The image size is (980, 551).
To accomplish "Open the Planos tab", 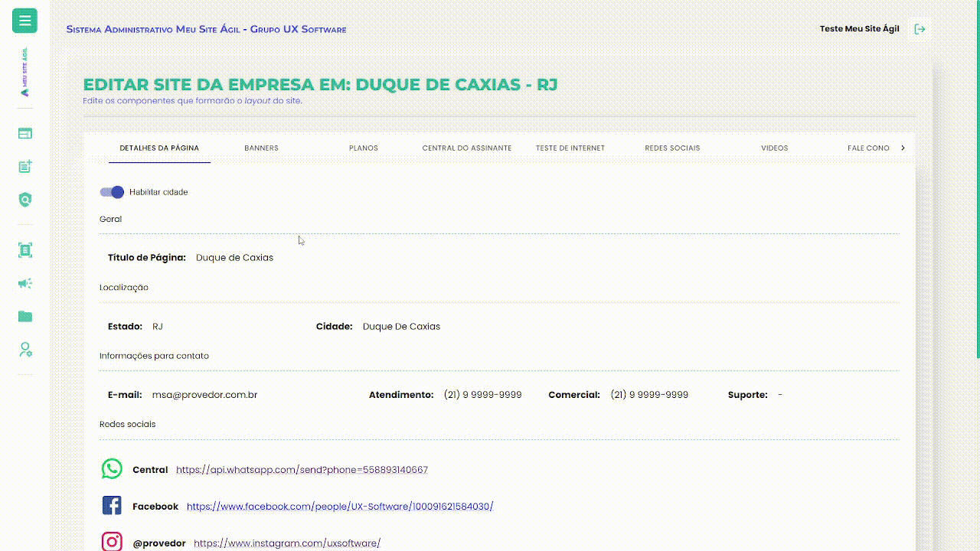I will point(363,148).
